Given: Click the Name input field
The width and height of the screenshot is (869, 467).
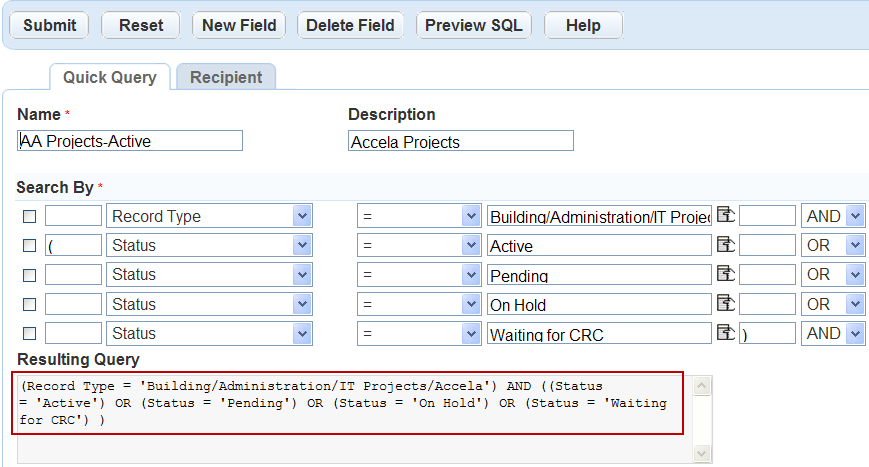Looking at the screenshot, I should tap(130, 141).
